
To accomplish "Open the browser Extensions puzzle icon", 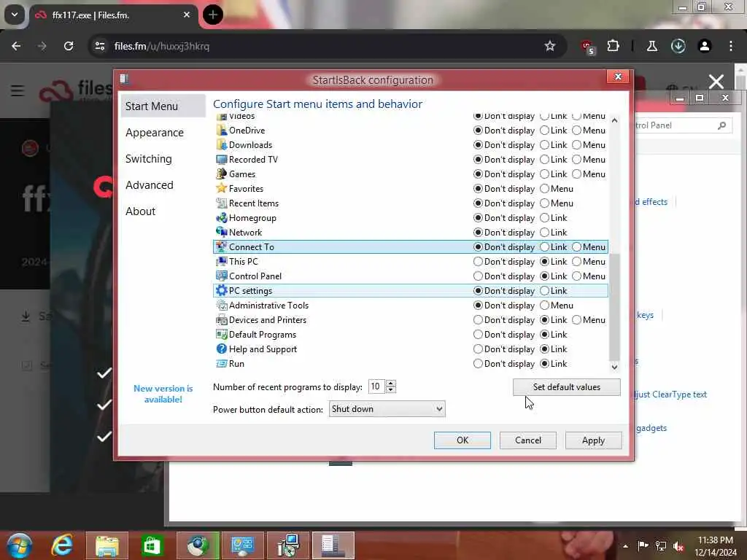I will point(613,46).
